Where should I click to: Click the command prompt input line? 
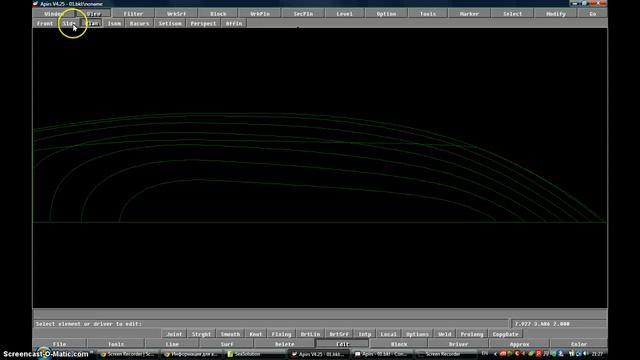271,324
